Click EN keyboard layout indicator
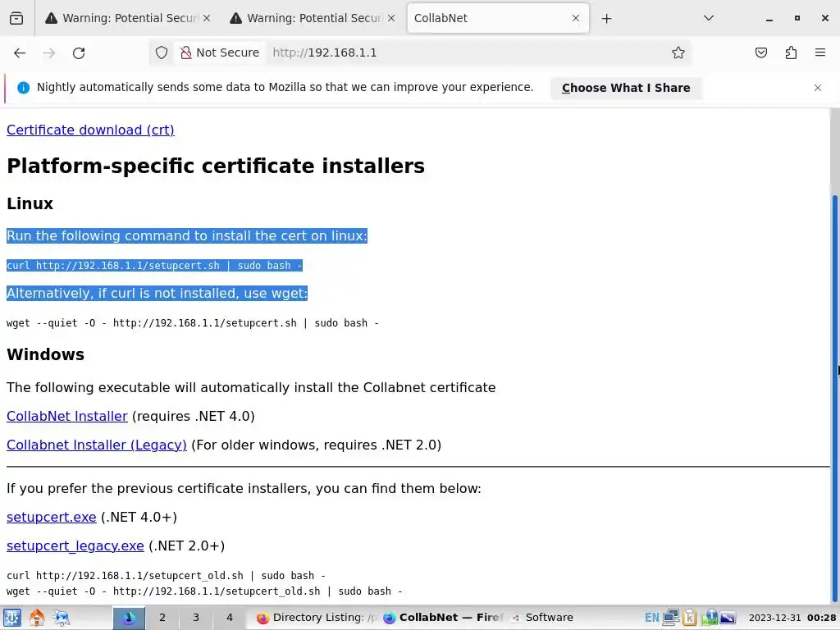Viewport: 840px width, 630px height. point(651,618)
